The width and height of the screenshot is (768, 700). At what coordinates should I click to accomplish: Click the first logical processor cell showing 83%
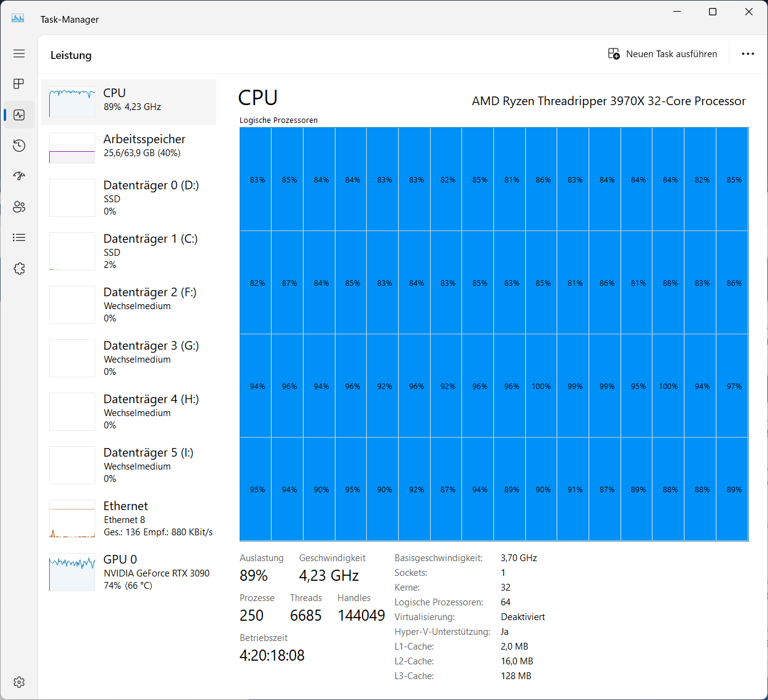tap(256, 179)
